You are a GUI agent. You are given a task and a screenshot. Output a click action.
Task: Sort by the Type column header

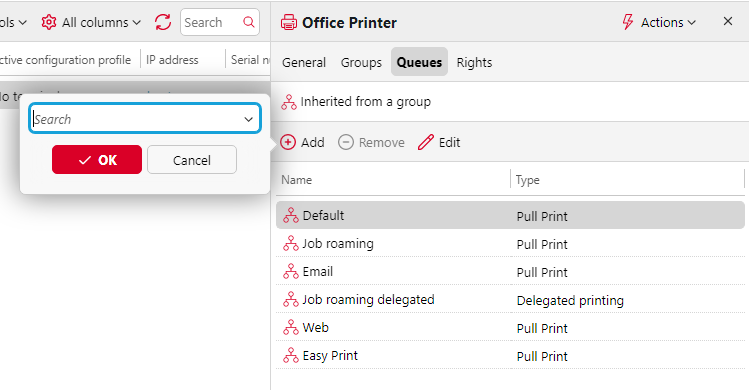527,180
